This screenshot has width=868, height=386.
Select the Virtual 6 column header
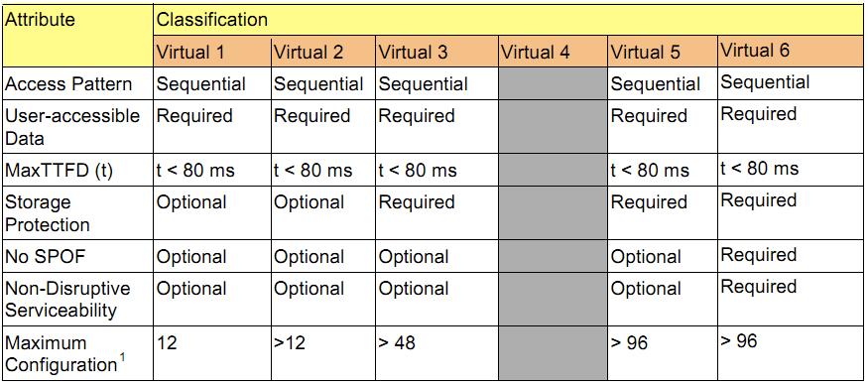792,52
